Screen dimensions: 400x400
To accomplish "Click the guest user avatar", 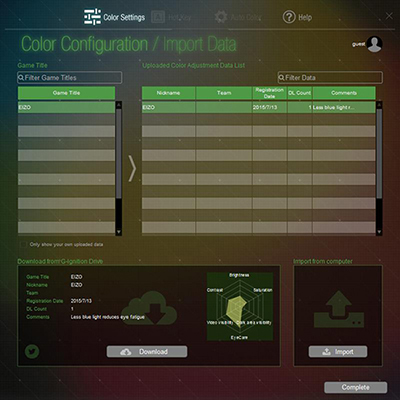I will click(x=375, y=44).
